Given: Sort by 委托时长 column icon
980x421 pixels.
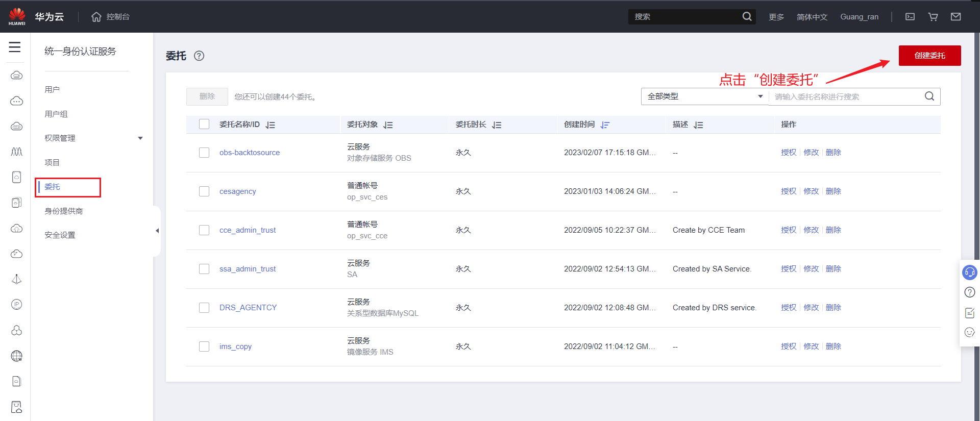Looking at the screenshot, I should point(497,125).
